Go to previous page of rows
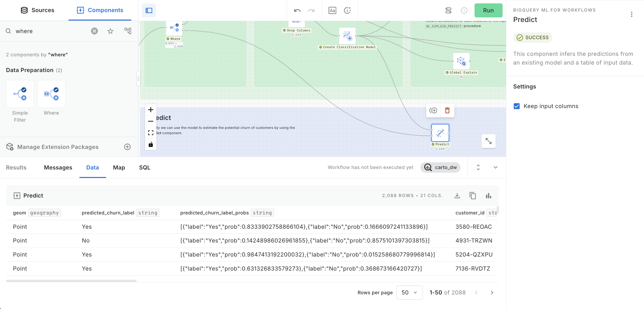 click(476, 293)
